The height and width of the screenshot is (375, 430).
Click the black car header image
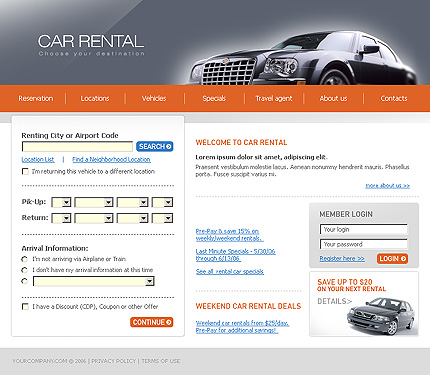pyautogui.click(x=303, y=58)
